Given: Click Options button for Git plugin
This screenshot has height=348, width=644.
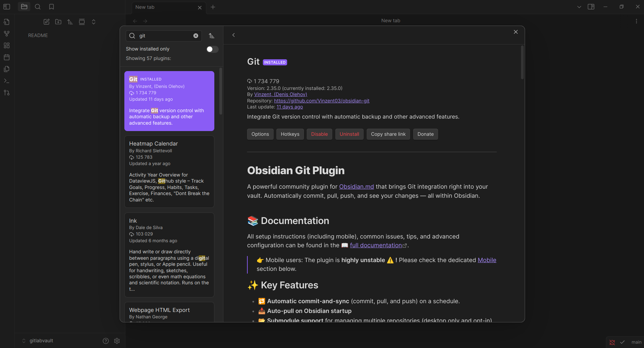Looking at the screenshot, I should [x=260, y=134].
